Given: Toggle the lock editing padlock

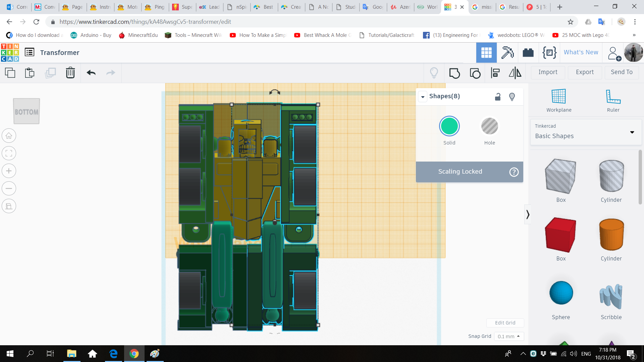Looking at the screenshot, I should click(x=498, y=97).
